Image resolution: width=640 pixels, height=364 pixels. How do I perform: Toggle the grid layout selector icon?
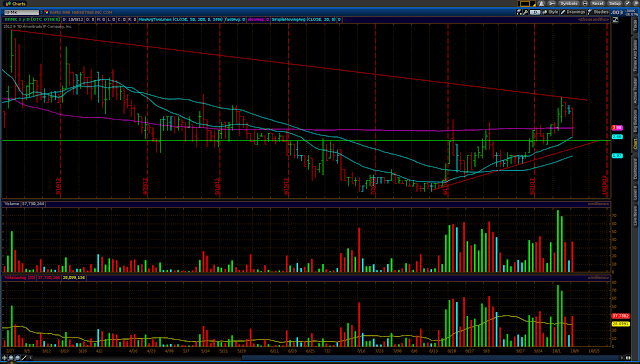tap(526, 3)
